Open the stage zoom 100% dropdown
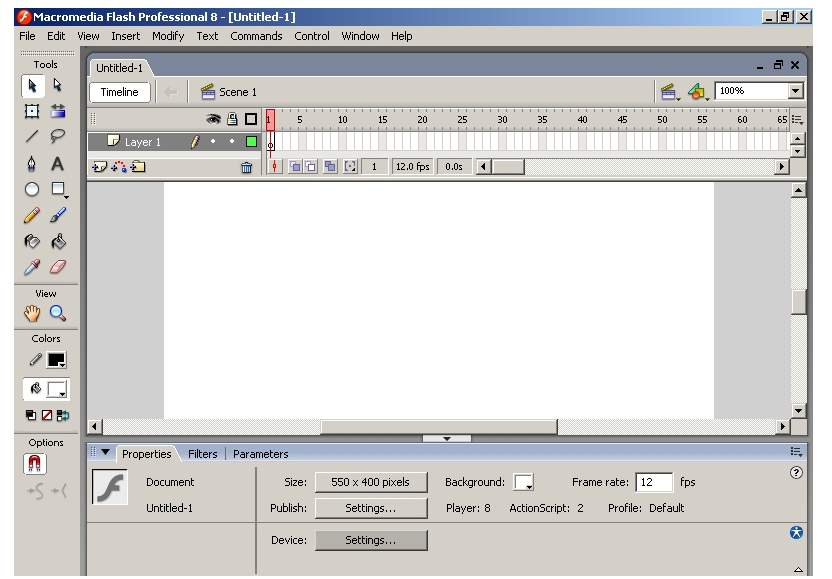The width and height of the screenshot is (832, 579). (795, 91)
